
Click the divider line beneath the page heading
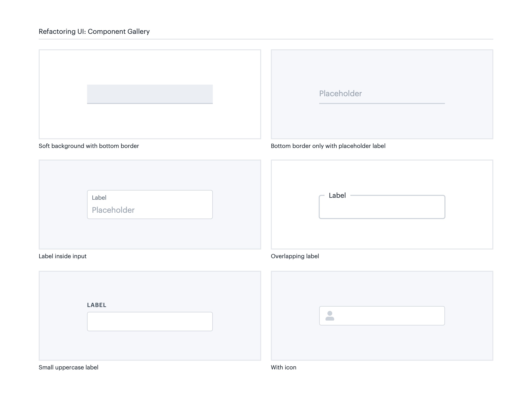(266, 39)
